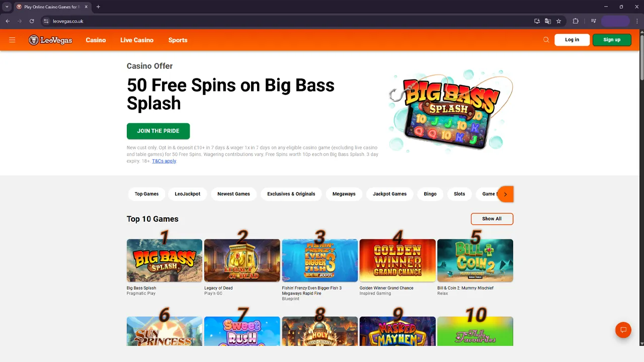Open the browser extensions puzzle icon
Viewport: 644px width, 362px height.
pyautogui.click(x=576, y=21)
